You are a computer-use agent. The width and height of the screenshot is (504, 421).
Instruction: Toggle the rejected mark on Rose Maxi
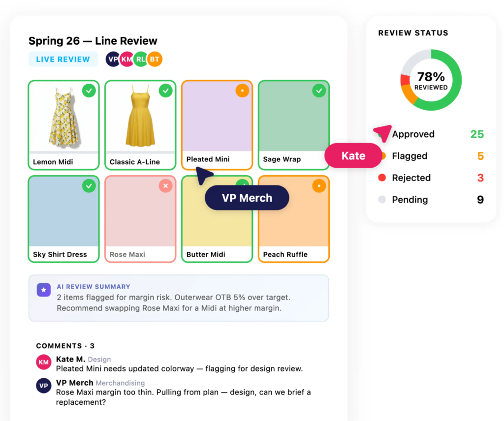click(x=166, y=186)
